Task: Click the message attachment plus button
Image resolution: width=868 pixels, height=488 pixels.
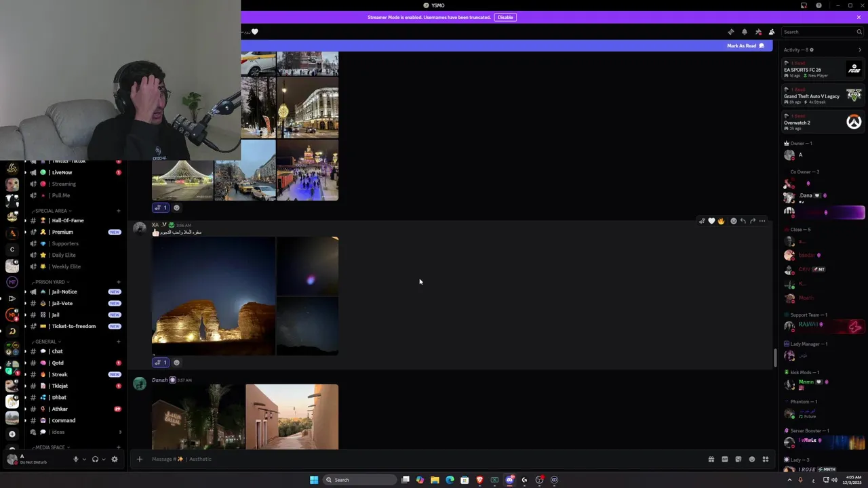Action: pos(139,459)
